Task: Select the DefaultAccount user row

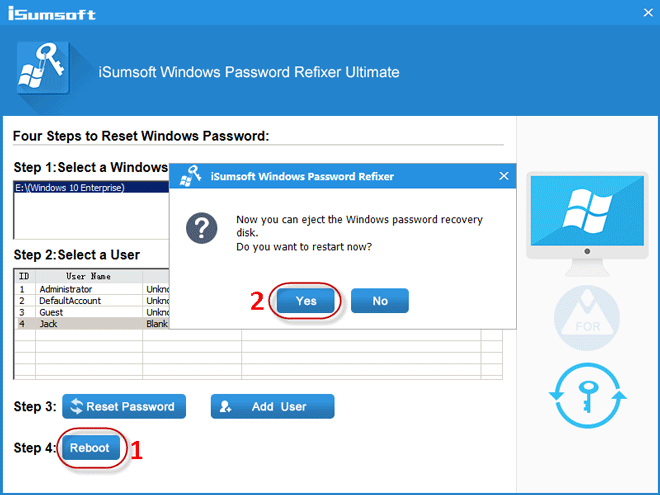Action: (92, 301)
